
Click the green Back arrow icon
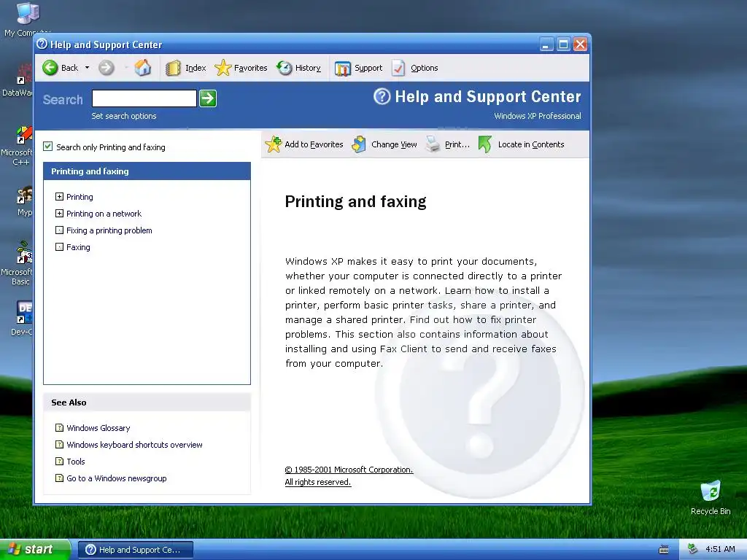pos(50,68)
